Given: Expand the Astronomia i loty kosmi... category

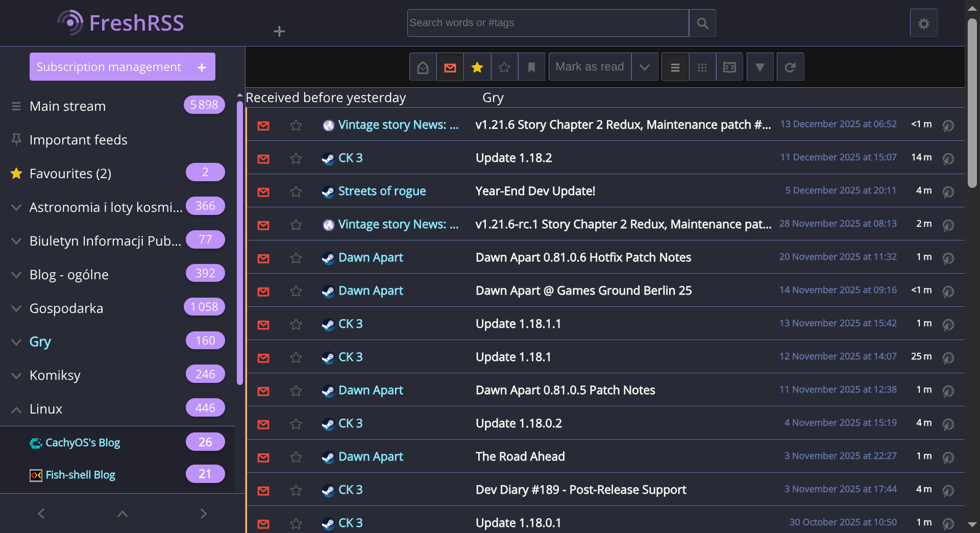Looking at the screenshot, I should [16, 207].
